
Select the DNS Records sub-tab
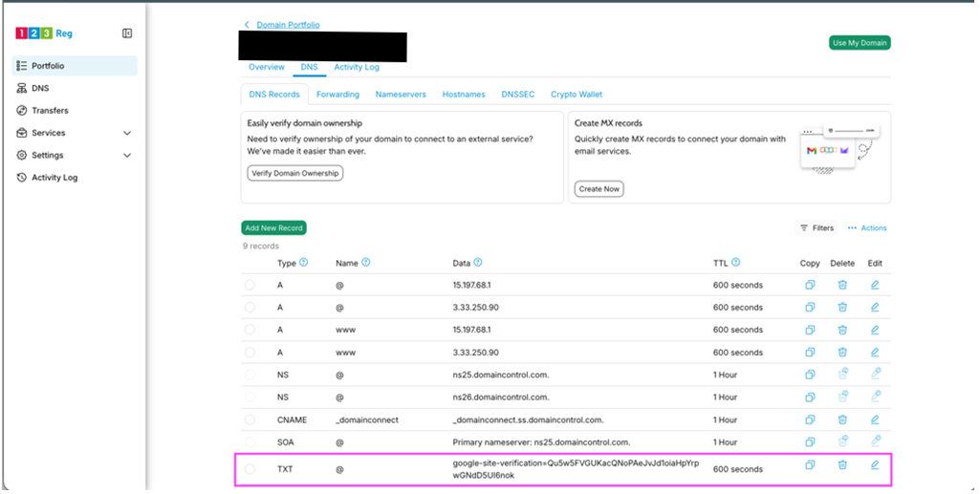point(274,95)
